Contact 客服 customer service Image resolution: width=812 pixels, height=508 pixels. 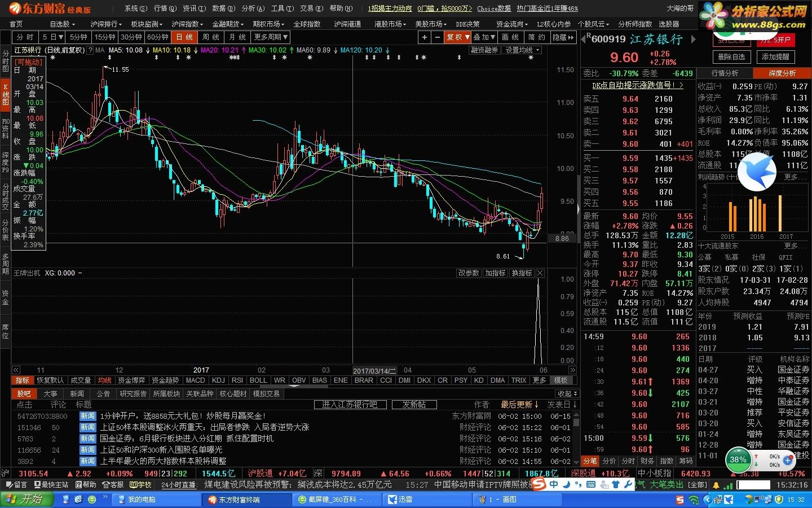point(113,485)
